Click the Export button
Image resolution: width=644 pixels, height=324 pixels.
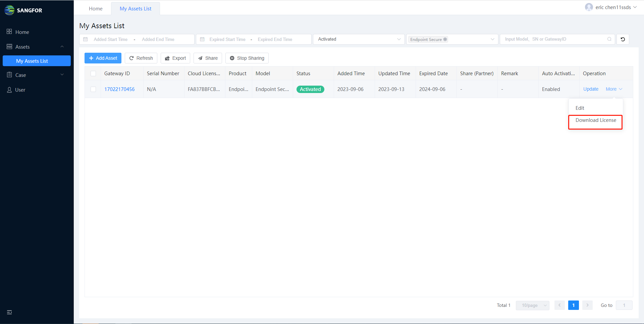pyautogui.click(x=175, y=58)
